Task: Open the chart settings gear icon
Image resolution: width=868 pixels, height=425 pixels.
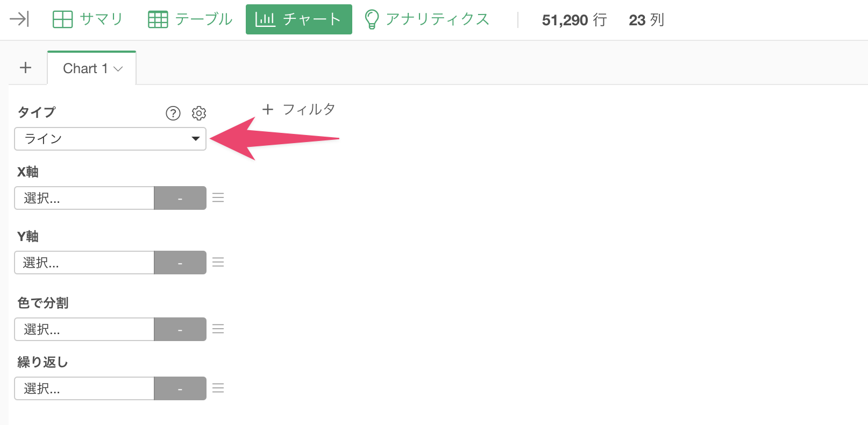Action: pos(199,113)
